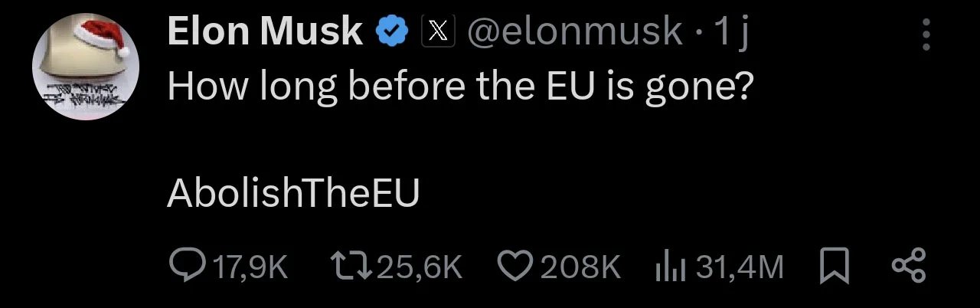Viewport: 980px width, 308px height.
Task: Click the Elon Musk display name
Action: coord(265,32)
